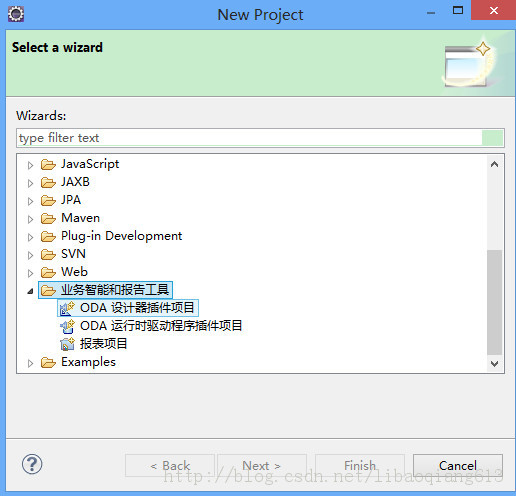Click the ODA 设计器插件项目 wizard icon
This screenshot has width=516, height=496.
[67, 308]
